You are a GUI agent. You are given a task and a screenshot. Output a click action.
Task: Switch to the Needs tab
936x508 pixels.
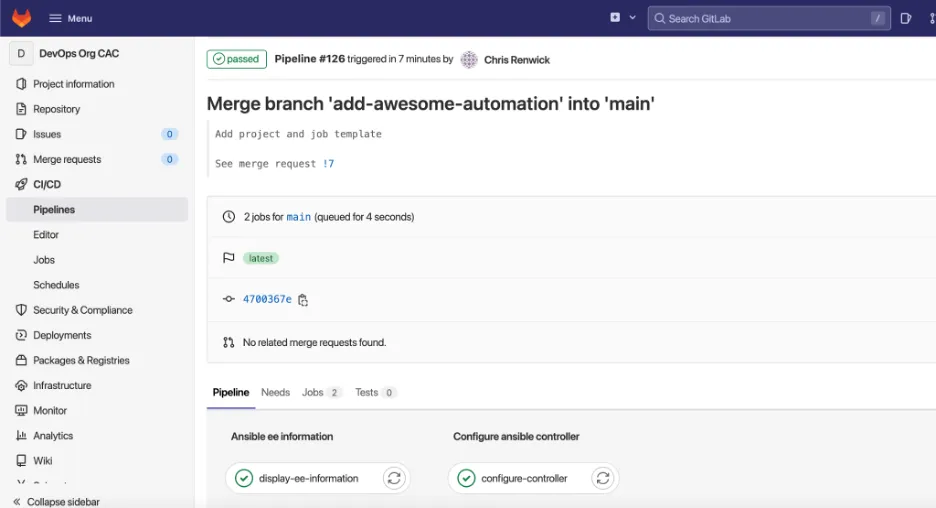275,392
